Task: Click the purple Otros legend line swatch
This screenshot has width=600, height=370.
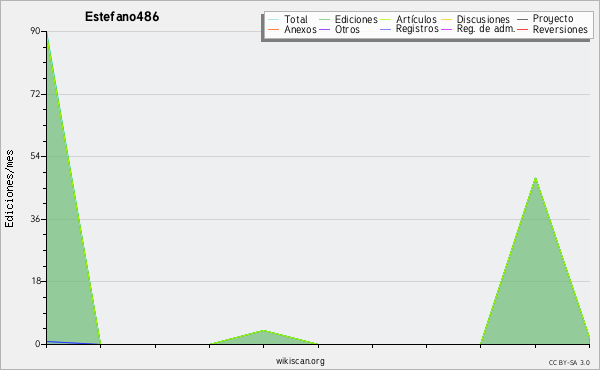Action: pyautogui.click(x=324, y=29)
